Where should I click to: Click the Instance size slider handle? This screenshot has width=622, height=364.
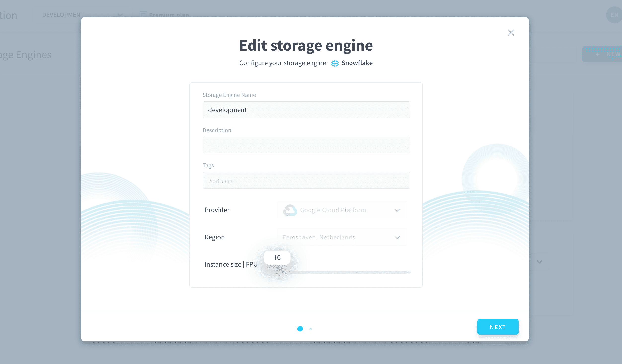click(280, 272)
